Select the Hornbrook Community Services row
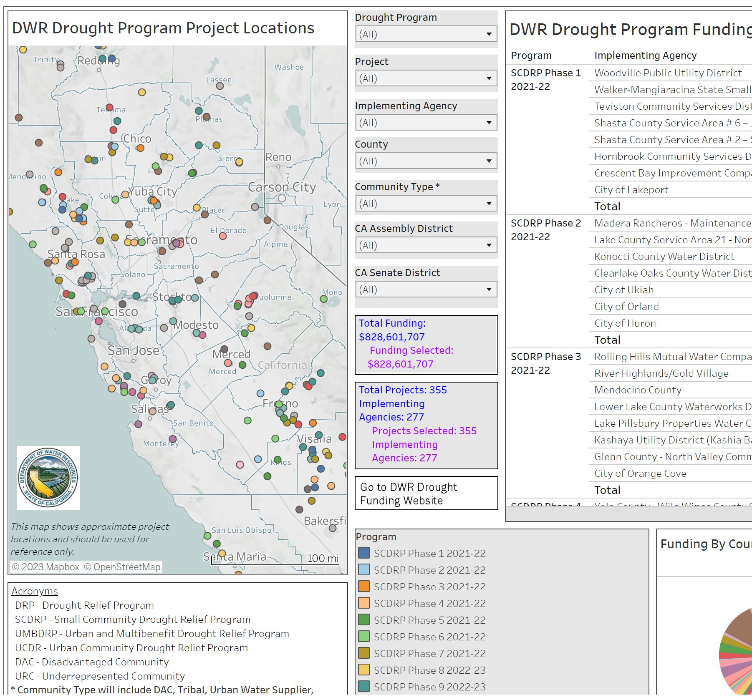The height and width of the screenshot is (700, 752). click(671, 156)
